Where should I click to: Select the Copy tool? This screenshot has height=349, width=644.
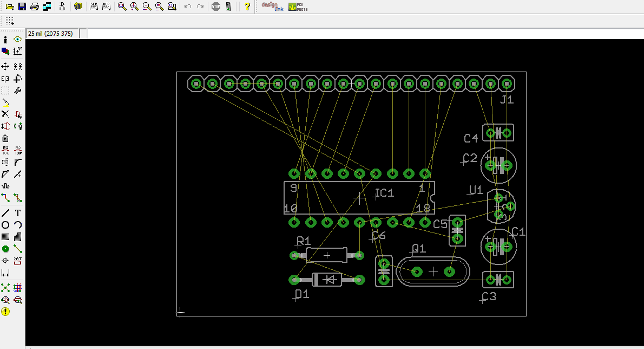[18, 67]
